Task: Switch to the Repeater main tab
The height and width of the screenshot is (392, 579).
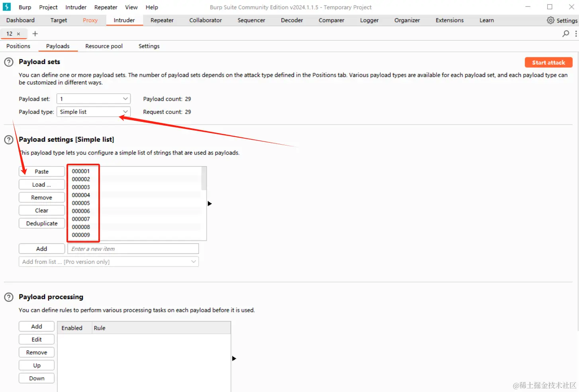Action: (162, 20)
